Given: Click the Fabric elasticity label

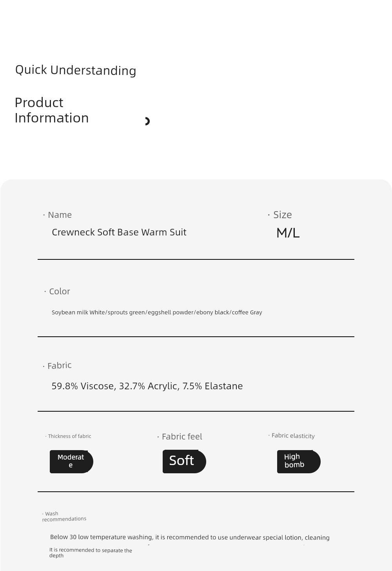Looking at the screenshot, I should [292, 436].
